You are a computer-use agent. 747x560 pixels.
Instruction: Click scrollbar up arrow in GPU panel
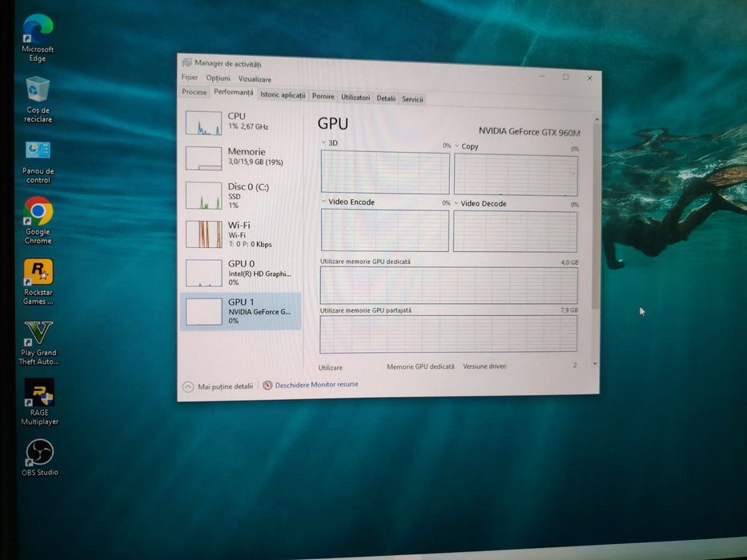pyautogui.click(x=596, y=119)
